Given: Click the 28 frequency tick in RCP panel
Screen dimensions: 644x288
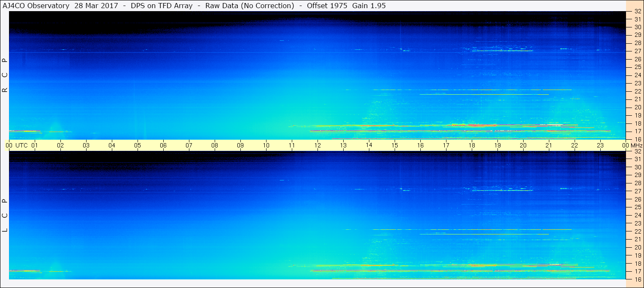Looking at the screenshot, I should tap(638, 43).
